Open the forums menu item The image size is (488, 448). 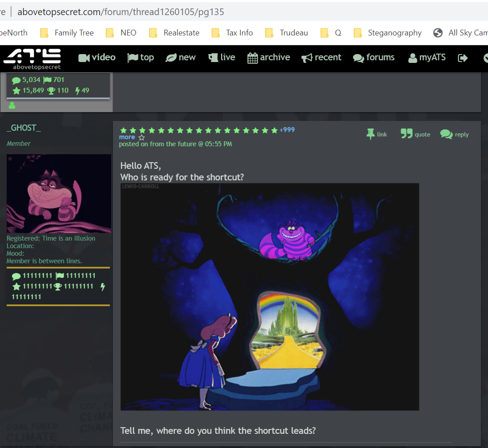click(373, 58)
